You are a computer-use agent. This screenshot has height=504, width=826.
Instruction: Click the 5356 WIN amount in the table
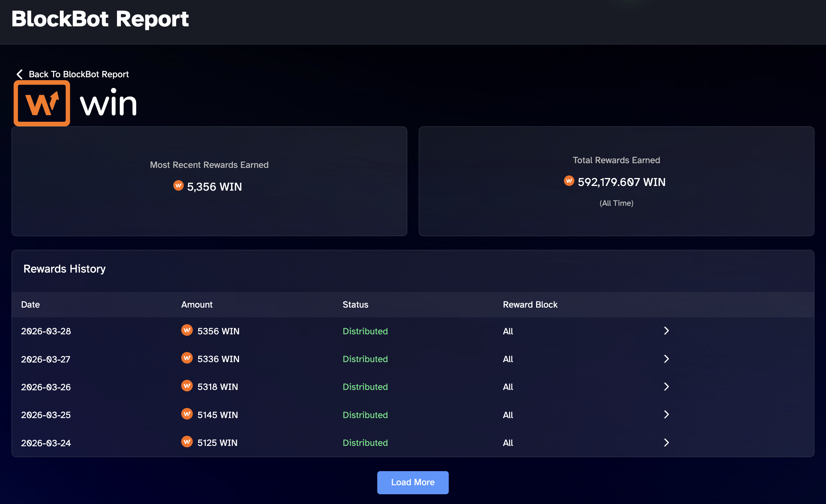218,331
